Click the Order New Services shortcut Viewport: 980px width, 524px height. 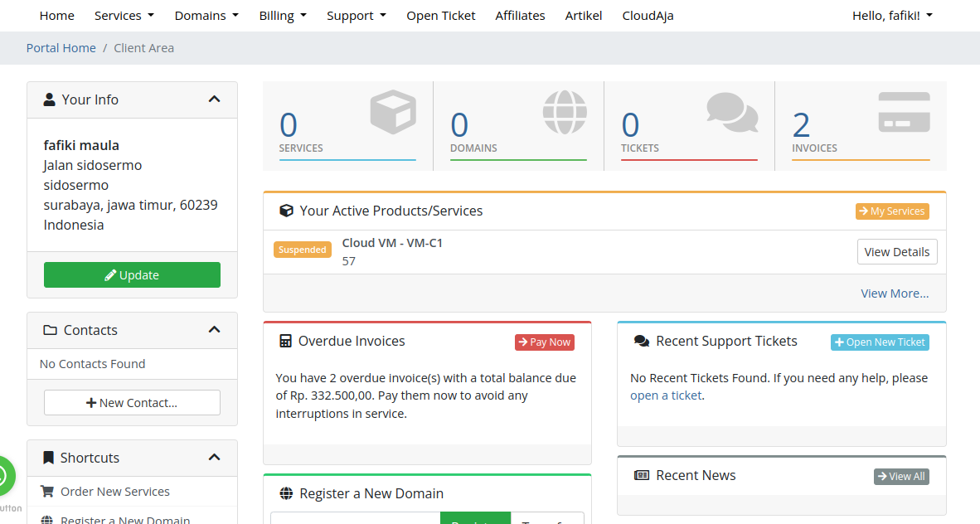115,492
